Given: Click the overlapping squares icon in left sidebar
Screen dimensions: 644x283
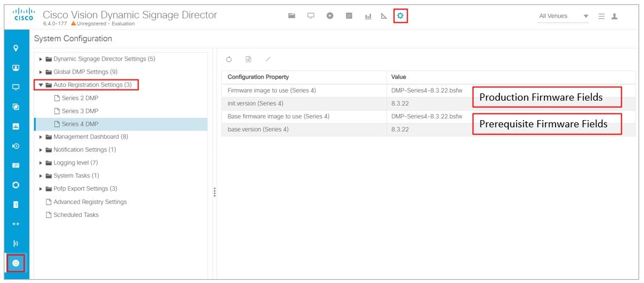Looking at the screenshot, I should tap(16, 107).
